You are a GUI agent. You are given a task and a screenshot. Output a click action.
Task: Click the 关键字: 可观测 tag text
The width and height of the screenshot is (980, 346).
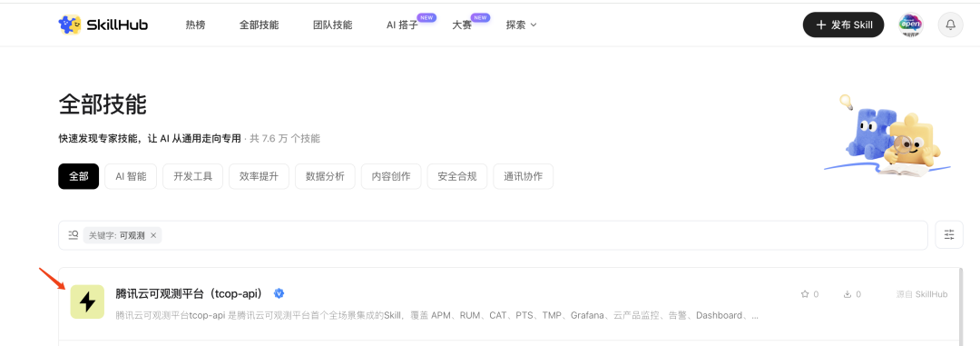coord(117,235)
